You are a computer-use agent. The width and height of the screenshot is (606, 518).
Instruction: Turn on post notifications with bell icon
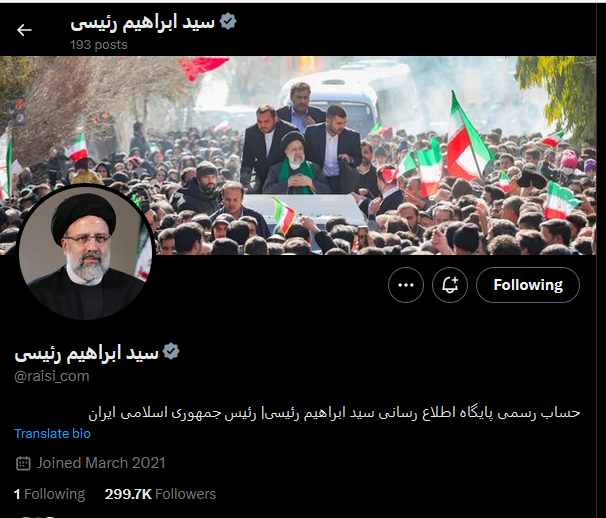450,285
